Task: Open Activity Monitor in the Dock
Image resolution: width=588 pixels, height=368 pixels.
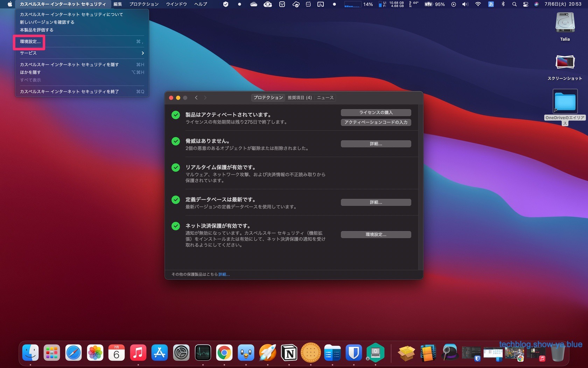Action: pyautogui.click(x=203, y=353)
